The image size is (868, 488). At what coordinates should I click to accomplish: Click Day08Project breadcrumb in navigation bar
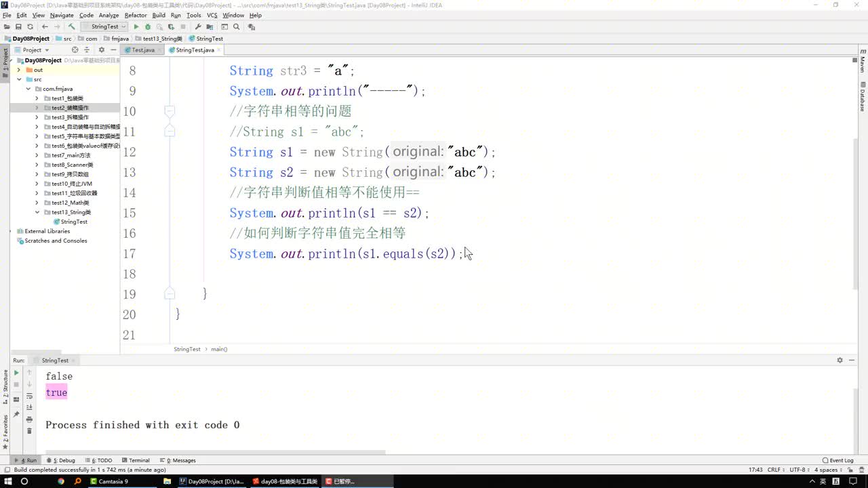click(x=27, y=39)
